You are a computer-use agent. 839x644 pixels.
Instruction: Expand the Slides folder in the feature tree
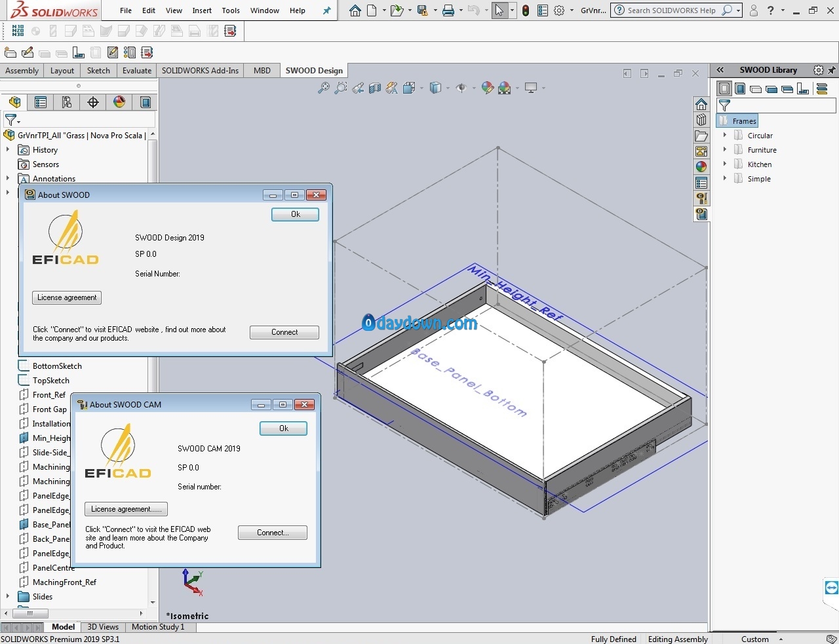[8, 596]
